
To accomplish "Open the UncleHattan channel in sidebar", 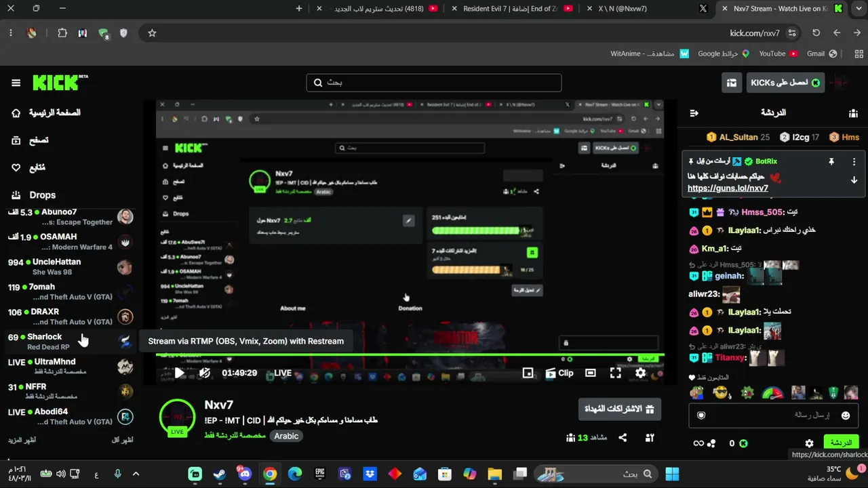I will click(x=71, y=267).
